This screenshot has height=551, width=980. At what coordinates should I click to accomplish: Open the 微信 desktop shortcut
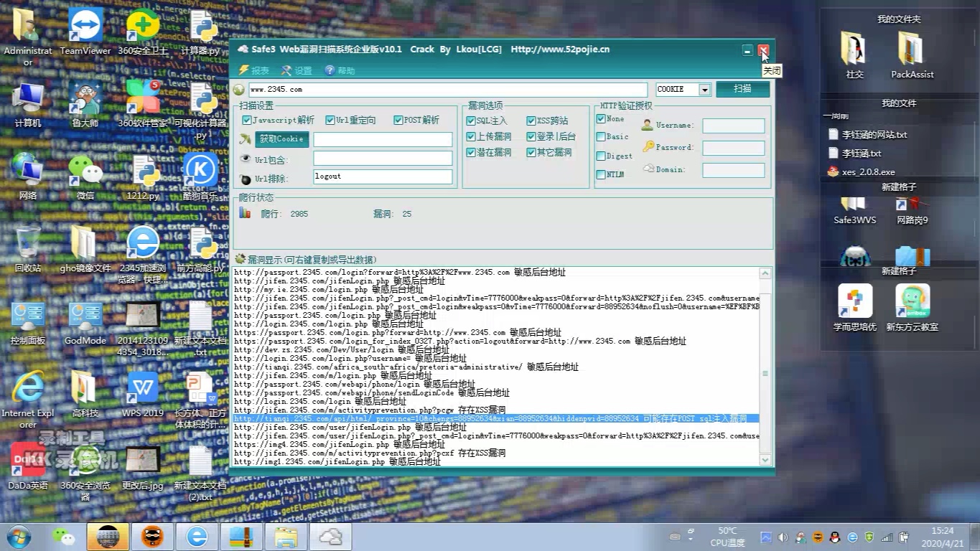click(x=85, y=176)
